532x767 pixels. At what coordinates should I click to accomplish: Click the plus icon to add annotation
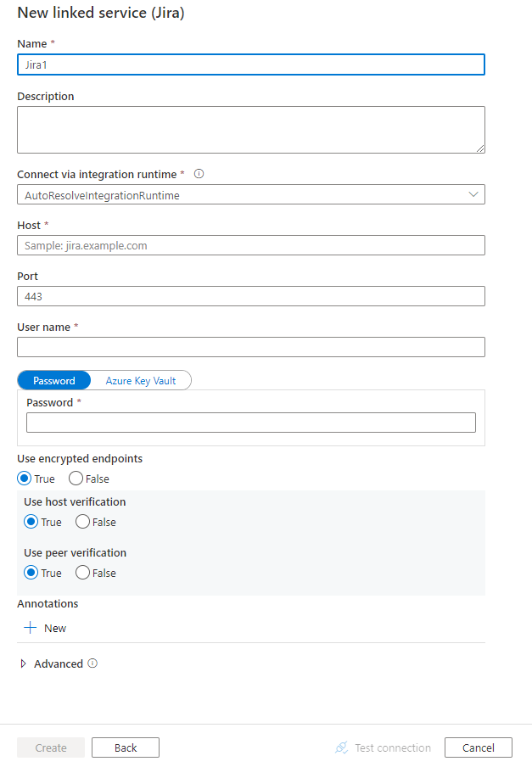31,628
